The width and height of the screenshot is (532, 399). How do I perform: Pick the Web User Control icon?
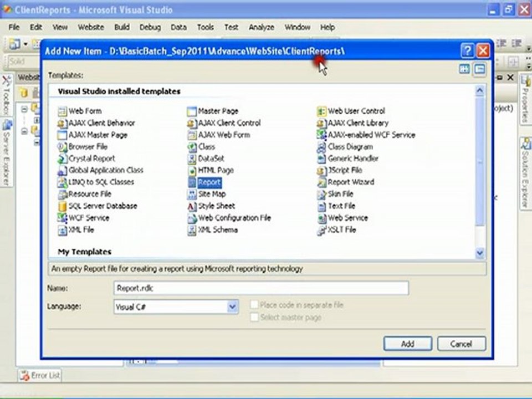coord(321,111)
